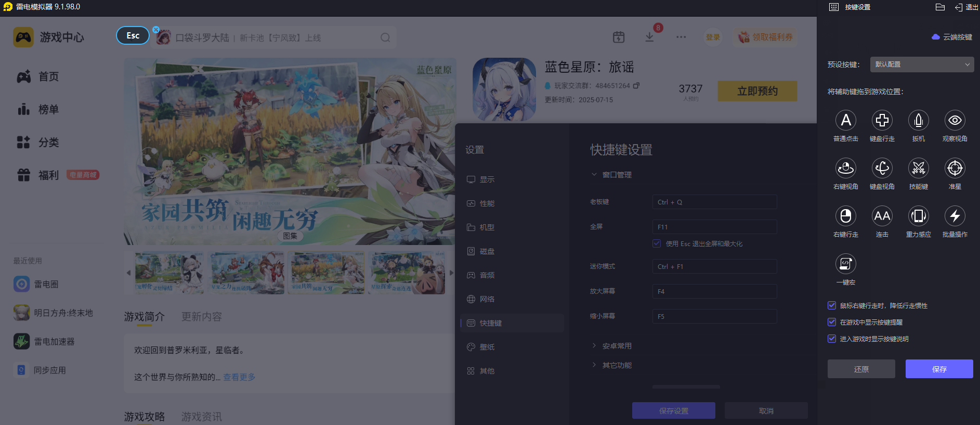Click the 全屏 F11 shortcut field
The image size is (980, 425).
pos(715,227)
